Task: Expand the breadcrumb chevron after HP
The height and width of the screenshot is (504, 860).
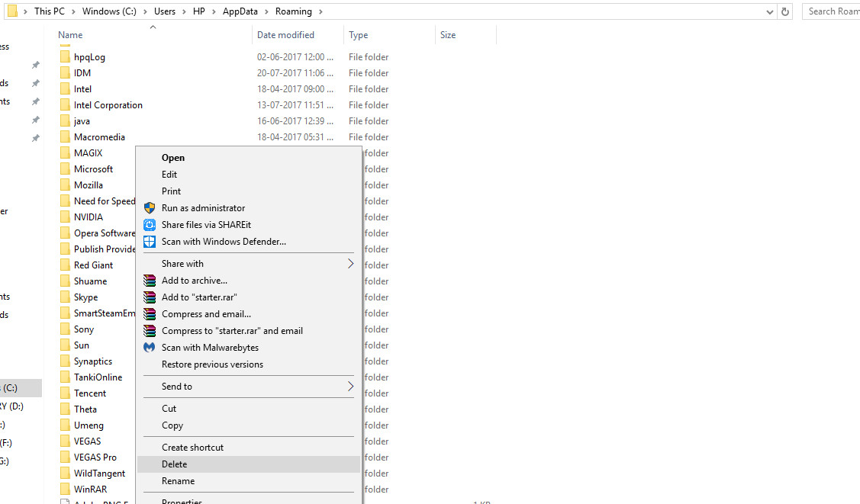Action: point(214,11)
